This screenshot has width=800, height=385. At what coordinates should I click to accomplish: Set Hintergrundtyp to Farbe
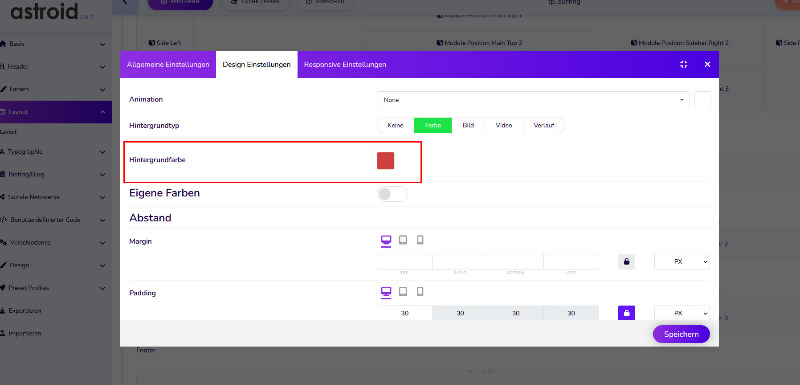click(433, 125)
